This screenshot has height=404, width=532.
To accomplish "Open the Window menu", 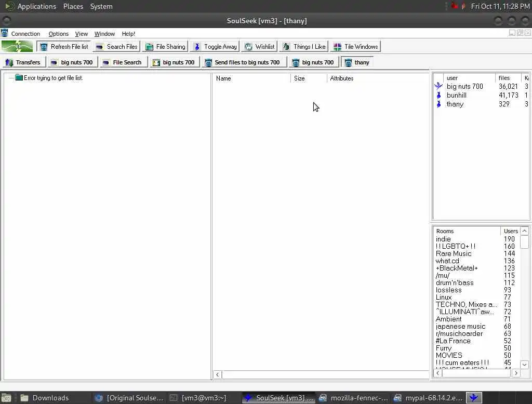I will coord(104,34).
